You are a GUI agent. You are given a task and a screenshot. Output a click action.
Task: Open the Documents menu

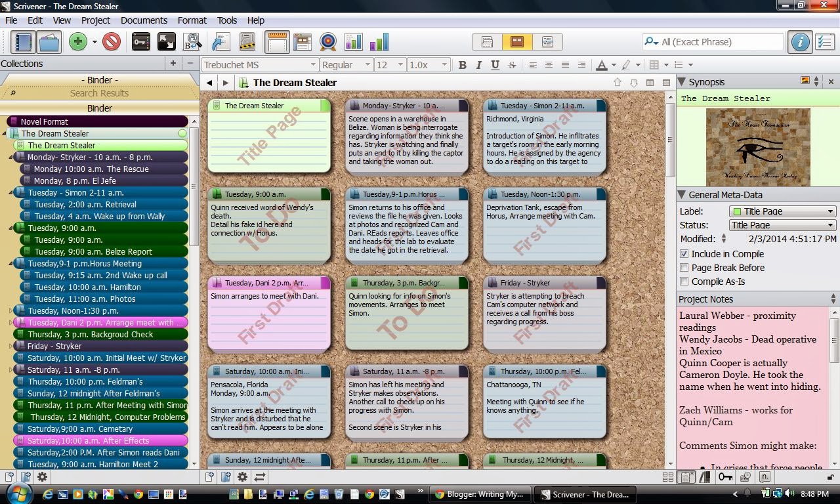click(144, 20)
